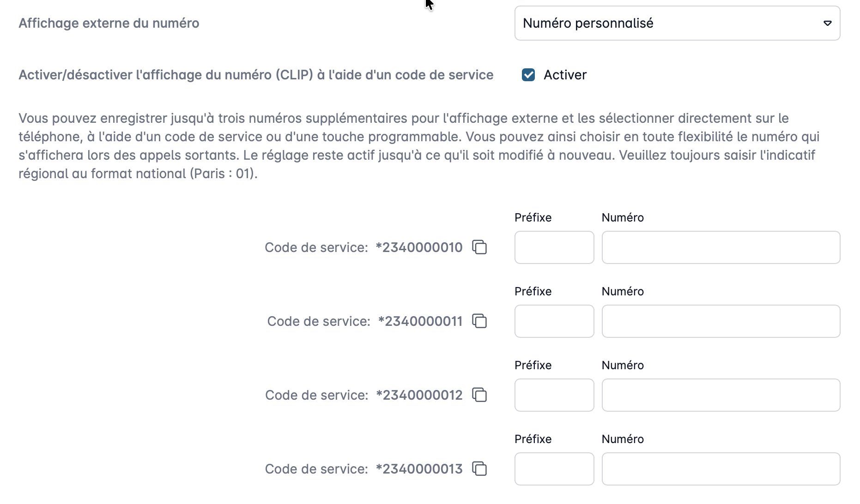
Task: Focus Préfixe field for code *2340000012
Action: (554, 395)
